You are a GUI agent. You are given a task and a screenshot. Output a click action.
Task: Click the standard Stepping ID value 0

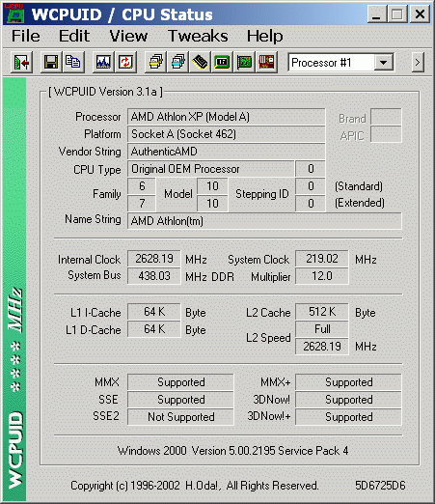311,186
